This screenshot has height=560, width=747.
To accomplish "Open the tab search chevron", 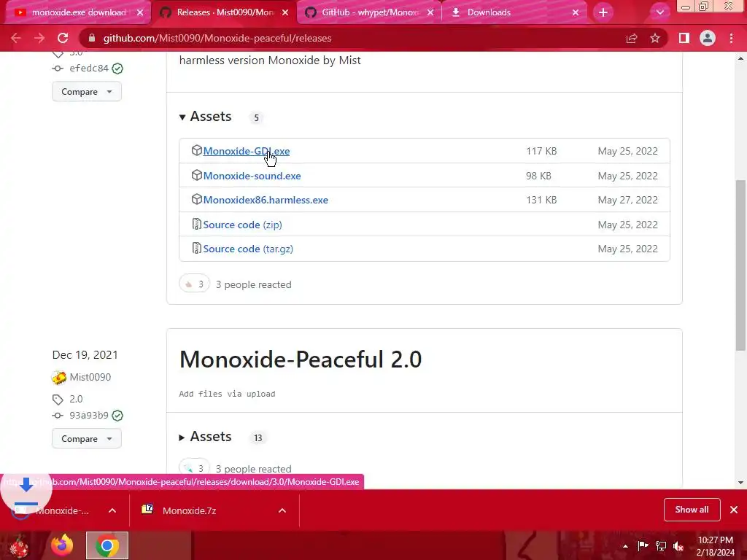I will (659, 12).
